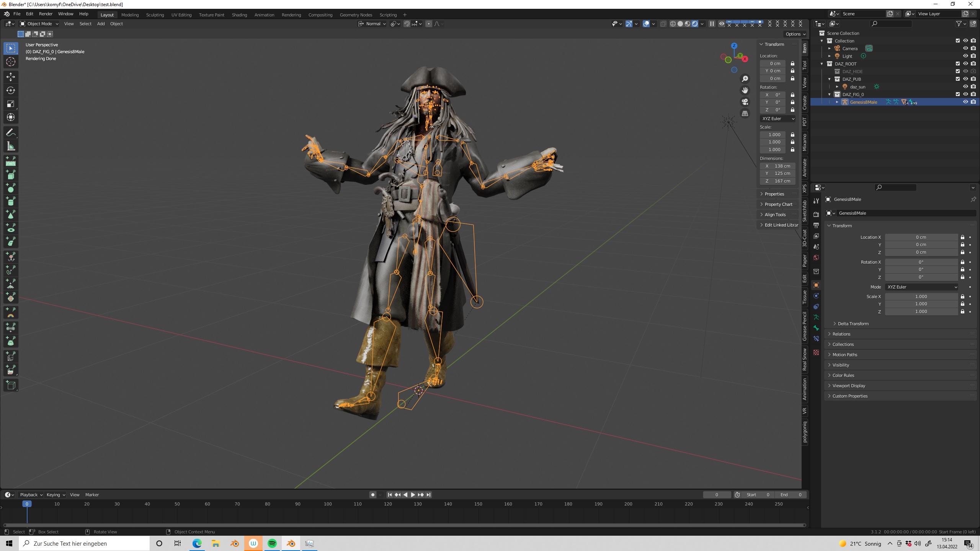Click frame 100 on the timeline
Screen dimensions: 980x551
328,504
